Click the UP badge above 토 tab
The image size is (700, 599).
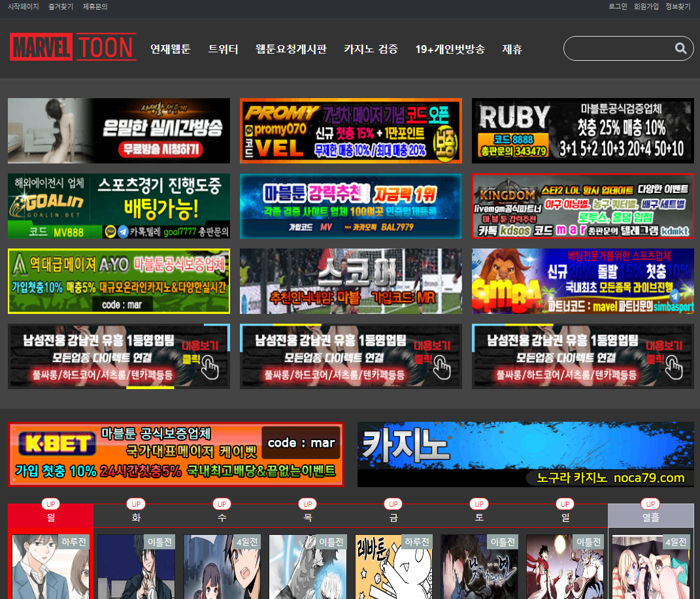click(x=479, y=504)
